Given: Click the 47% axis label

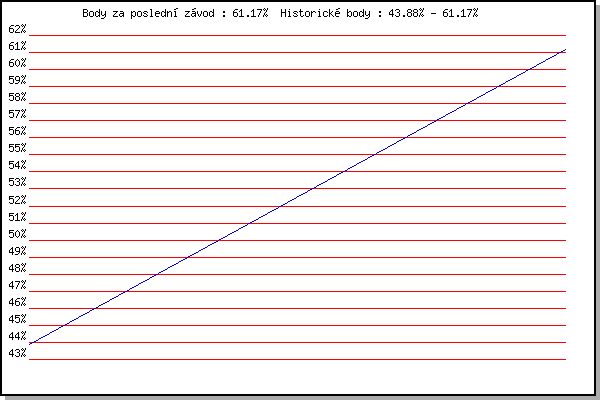Looking at the screenshot, I should coord(17,285).
